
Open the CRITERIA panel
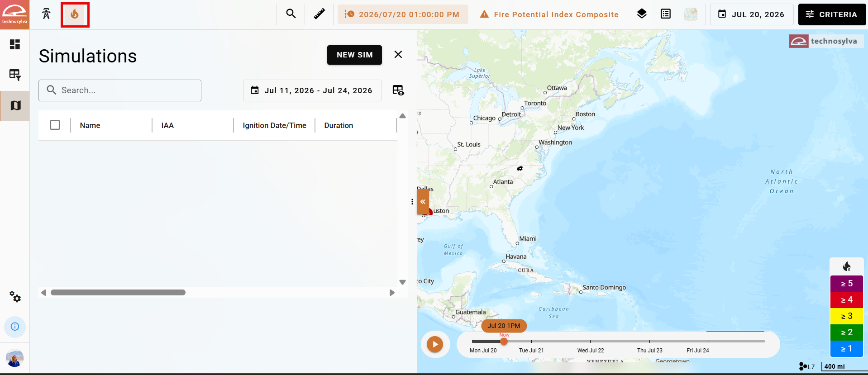pyautogui.click(x=832, y=14)
